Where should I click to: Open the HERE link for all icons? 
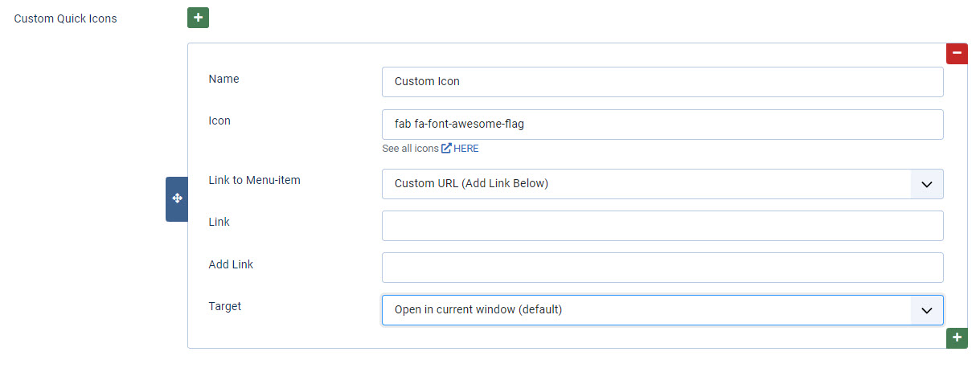(x=466, y=149)
